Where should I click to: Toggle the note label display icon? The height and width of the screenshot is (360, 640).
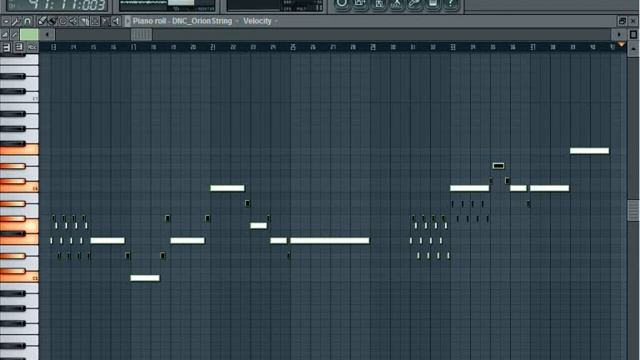[x=32, y=47]
